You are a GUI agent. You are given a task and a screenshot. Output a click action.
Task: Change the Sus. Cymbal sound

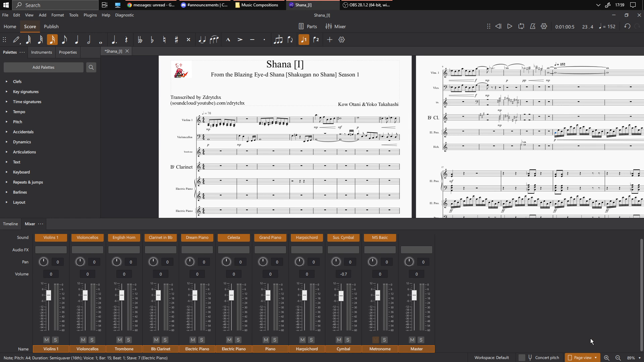coord(343,238)
